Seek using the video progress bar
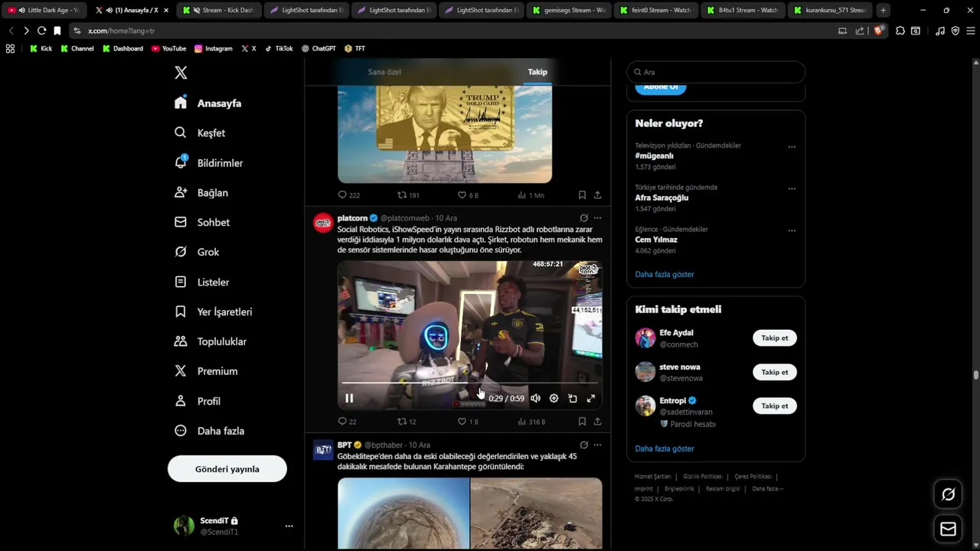This screenshot has height=551, width=980. tap(470, 383)
